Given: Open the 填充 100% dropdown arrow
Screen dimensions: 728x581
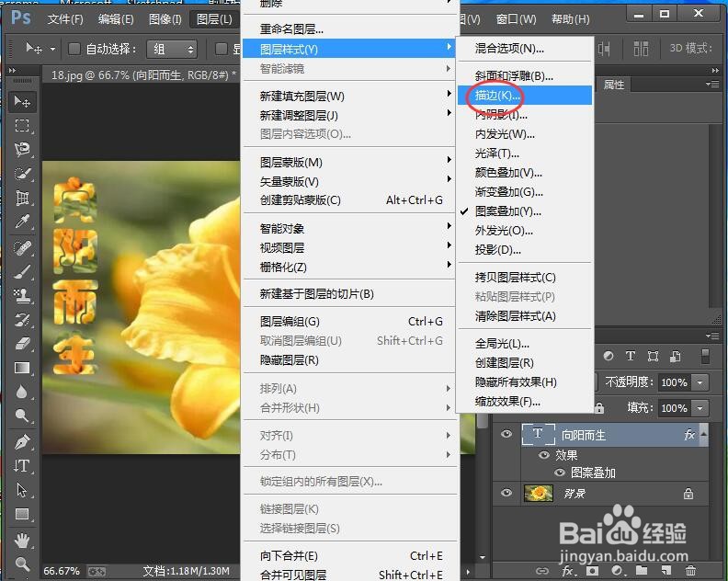Looking at the screenshot, I should tap(700, 408).
